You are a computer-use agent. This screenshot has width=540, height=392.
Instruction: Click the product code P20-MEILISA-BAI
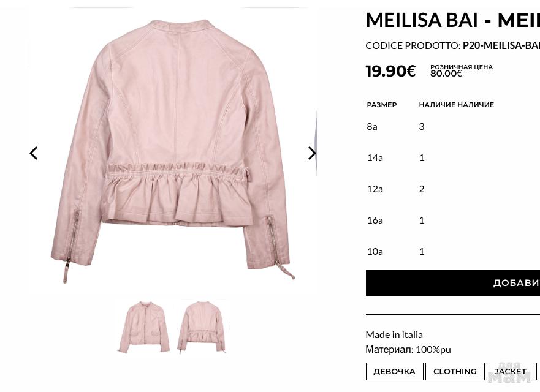(x=501, y=45)
